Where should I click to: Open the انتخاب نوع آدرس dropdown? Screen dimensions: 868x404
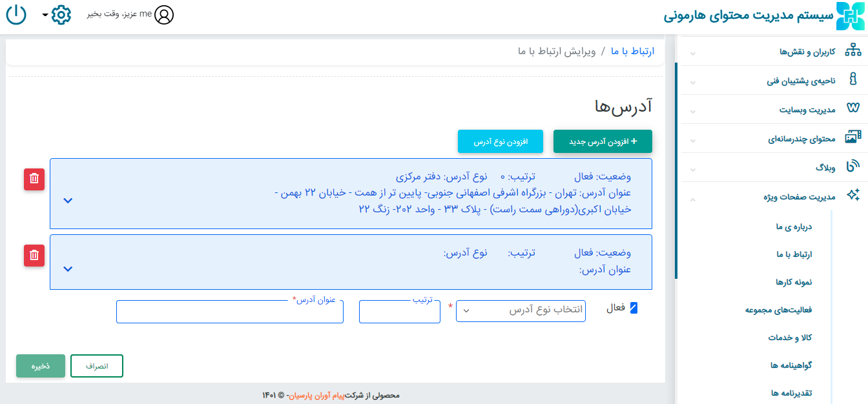pos(521,310)
